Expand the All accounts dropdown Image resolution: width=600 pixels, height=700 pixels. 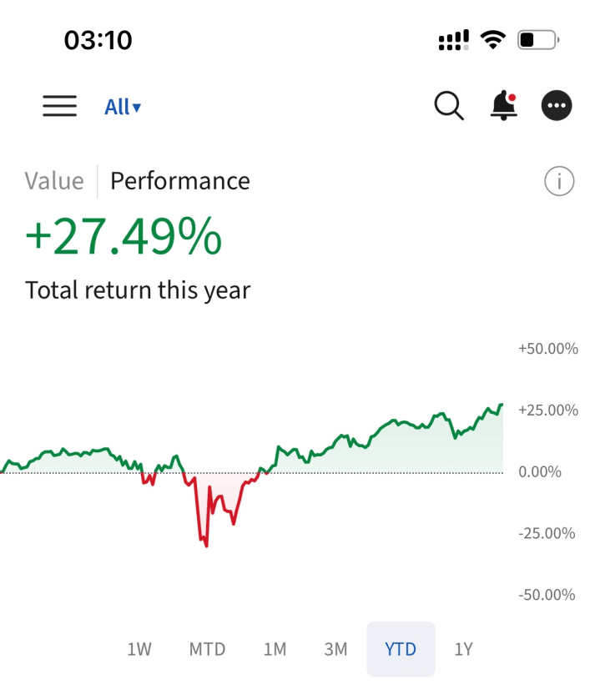122,107
